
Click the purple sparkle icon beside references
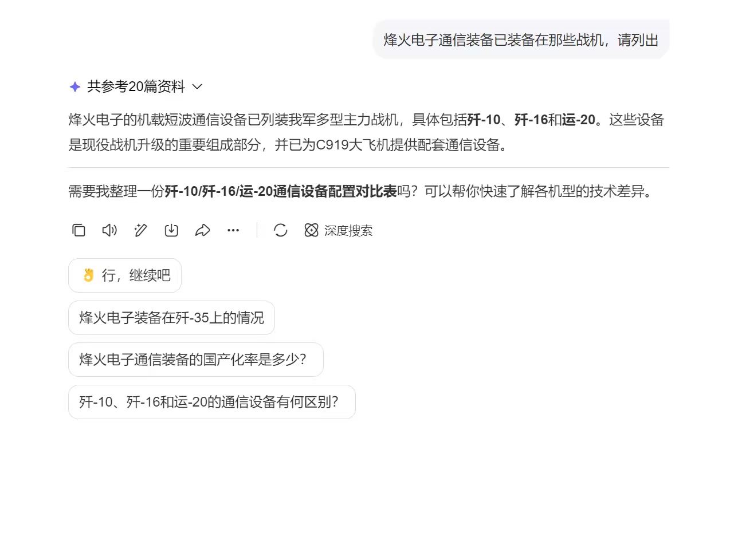(x=75, y=86)
